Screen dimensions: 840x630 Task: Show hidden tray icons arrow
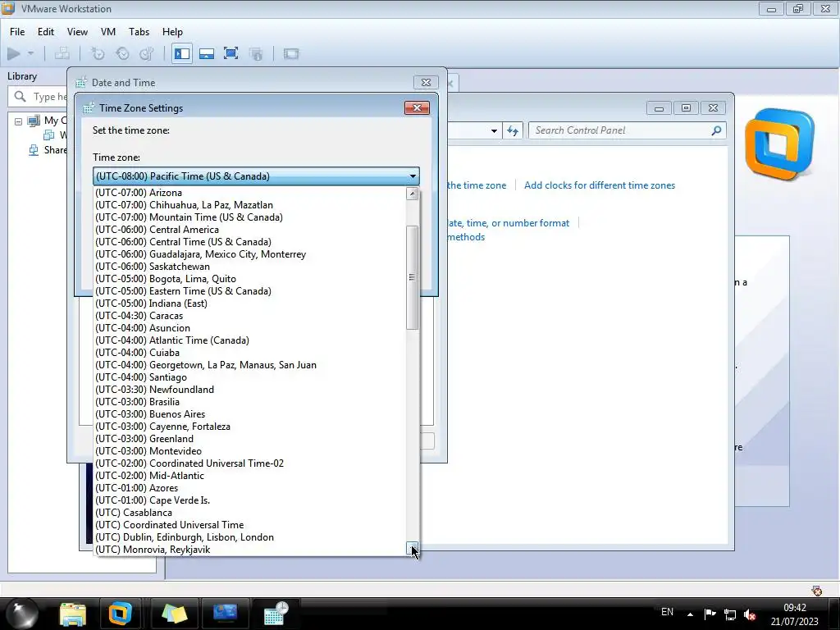tap(690, 614)
